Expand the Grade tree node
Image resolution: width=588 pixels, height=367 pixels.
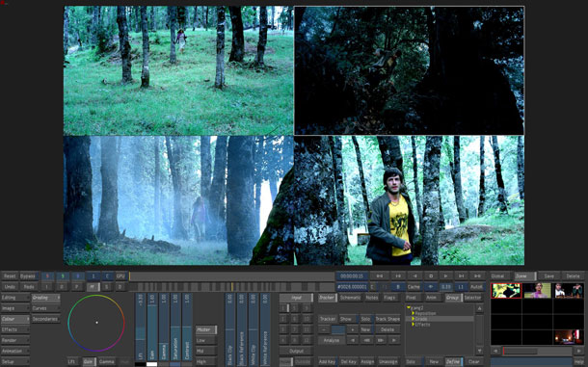(x=414, y=319)
